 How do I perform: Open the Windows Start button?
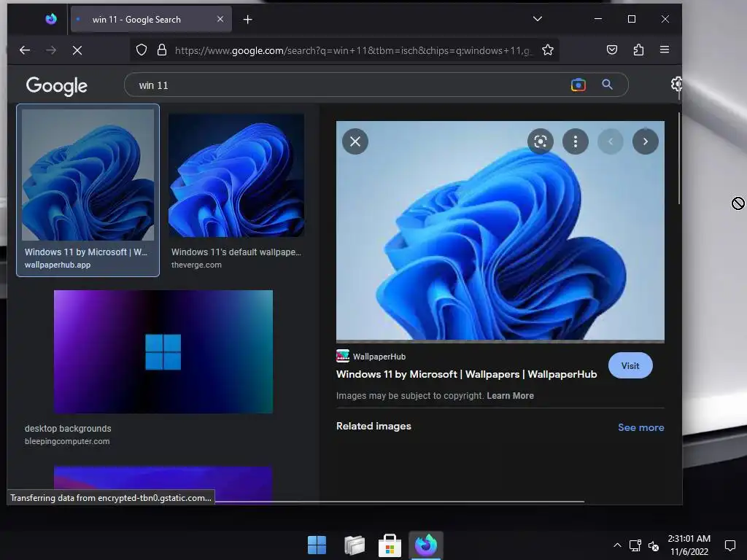click(317, 545)
